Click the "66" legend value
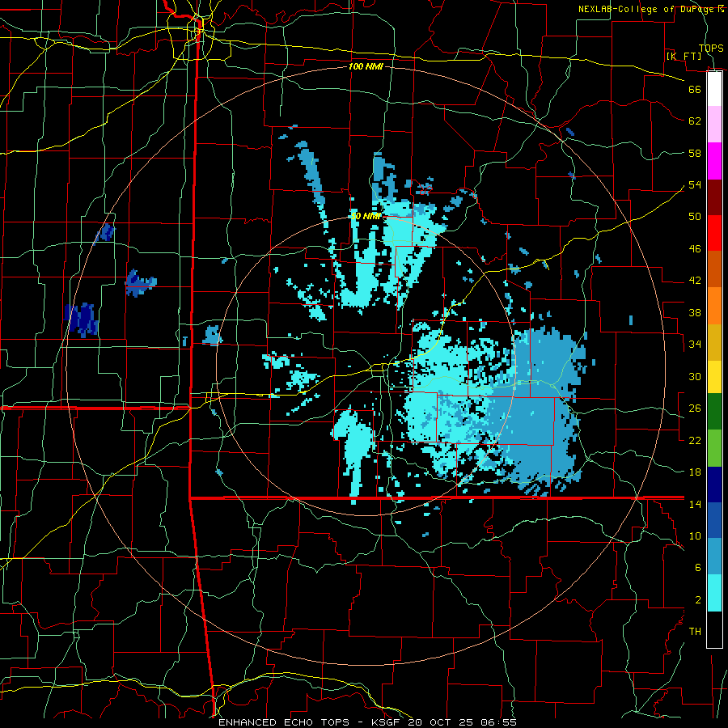The width and height of the screenshot is (728, 728). 695,89
